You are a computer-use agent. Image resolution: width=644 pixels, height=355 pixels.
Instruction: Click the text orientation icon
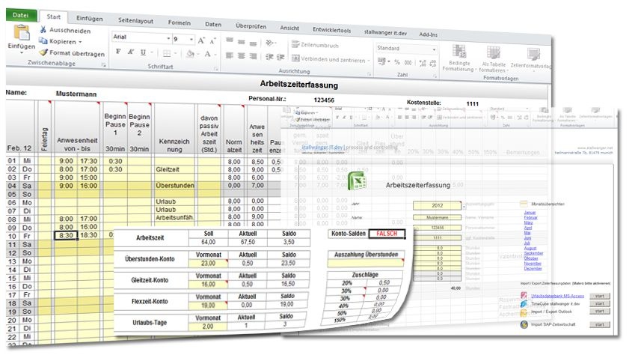270,43
